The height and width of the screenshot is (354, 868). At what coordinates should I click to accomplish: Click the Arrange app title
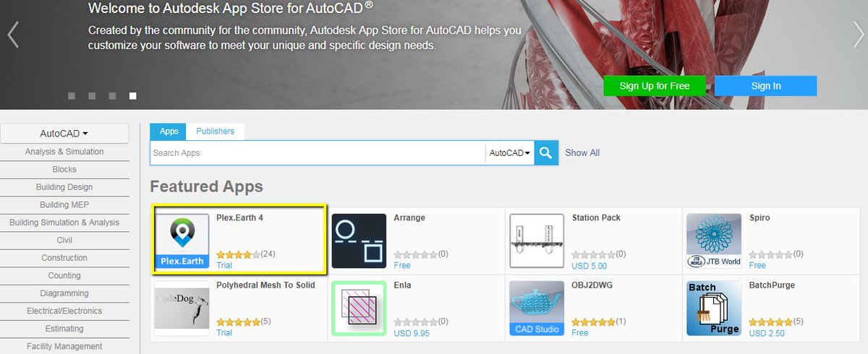pos(409,217)
